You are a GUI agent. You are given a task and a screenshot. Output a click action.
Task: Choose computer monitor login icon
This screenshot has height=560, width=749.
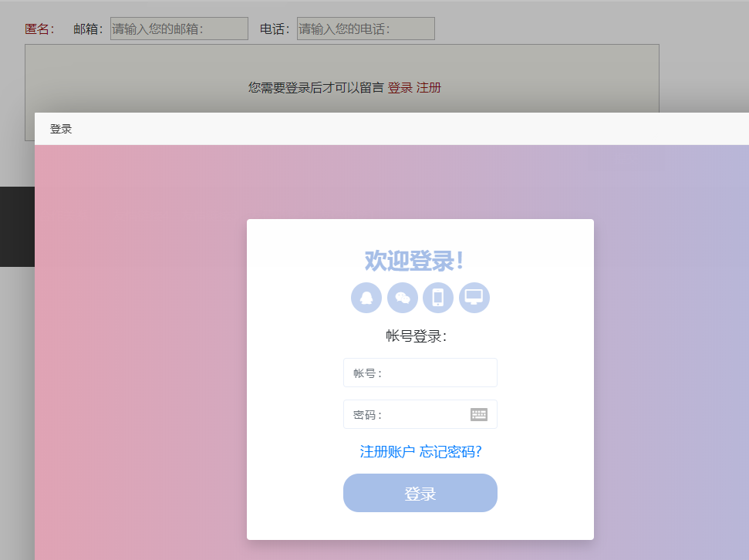click(x=474, y=298)
